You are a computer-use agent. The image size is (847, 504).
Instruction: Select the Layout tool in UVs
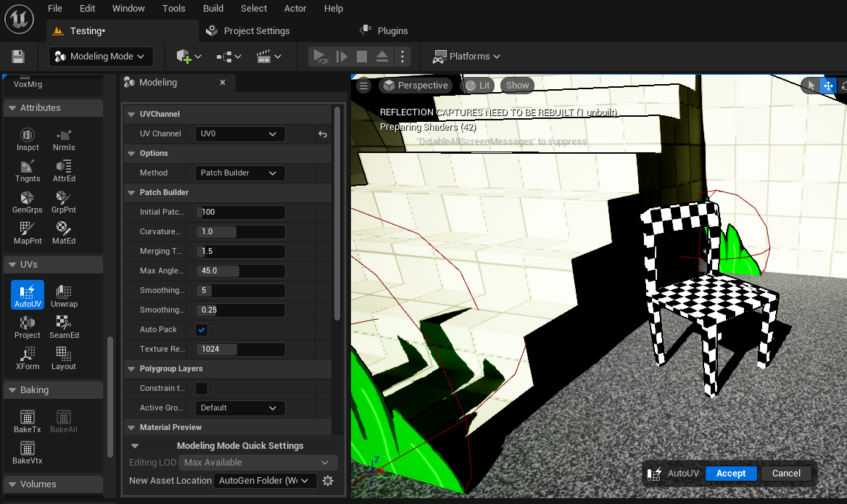coord(63,357)
